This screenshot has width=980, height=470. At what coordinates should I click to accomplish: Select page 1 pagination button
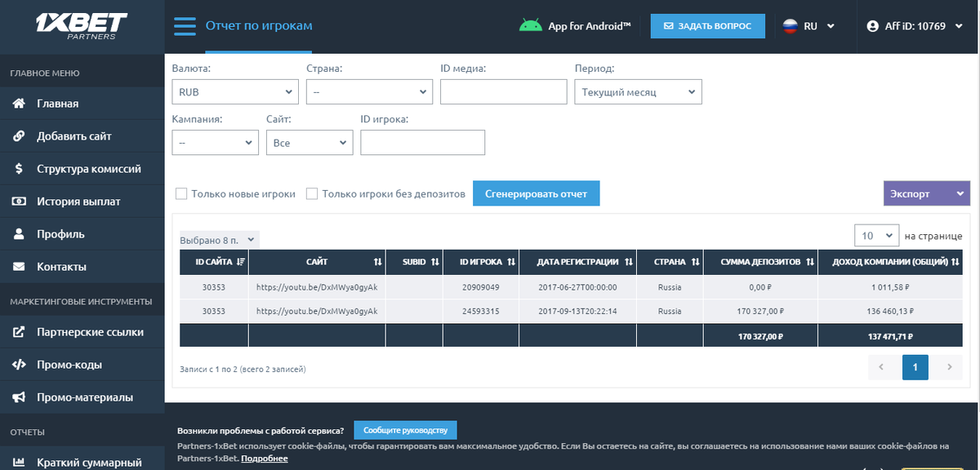(915, 368)
